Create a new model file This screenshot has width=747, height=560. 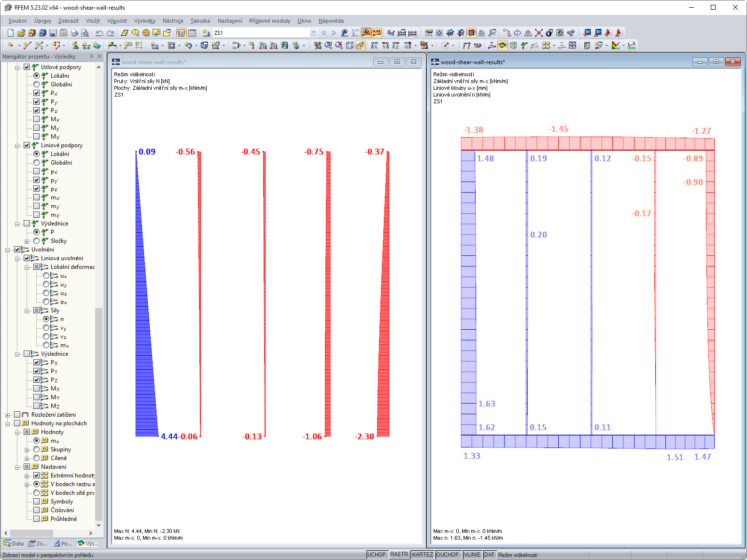click(x=10, y=33)
